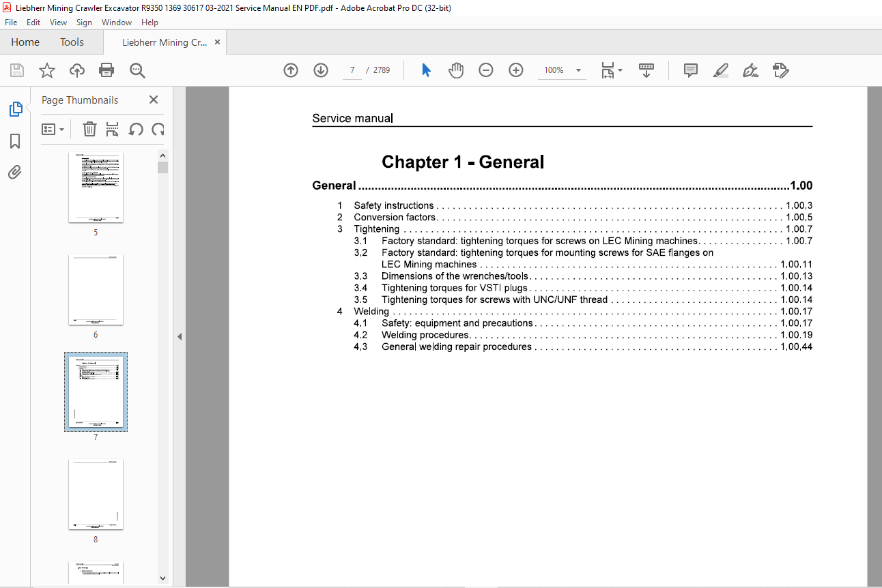Open the Help menu
The height and width of the screenshot is (588, 882).
[150, 23]
